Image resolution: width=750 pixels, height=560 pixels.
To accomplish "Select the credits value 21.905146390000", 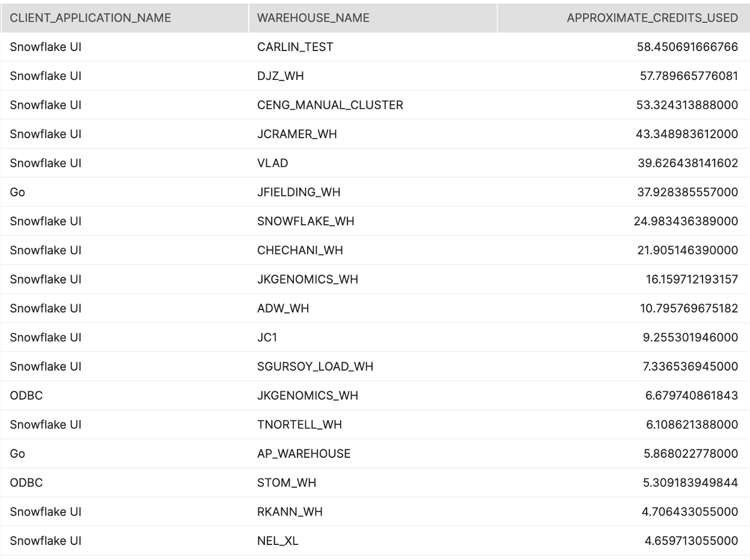I will 687,251.
